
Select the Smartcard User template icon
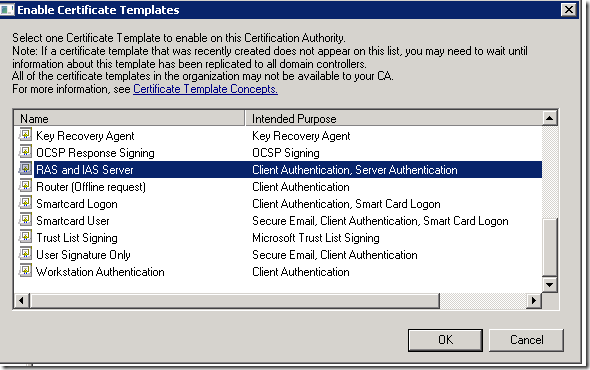[25, 220]
